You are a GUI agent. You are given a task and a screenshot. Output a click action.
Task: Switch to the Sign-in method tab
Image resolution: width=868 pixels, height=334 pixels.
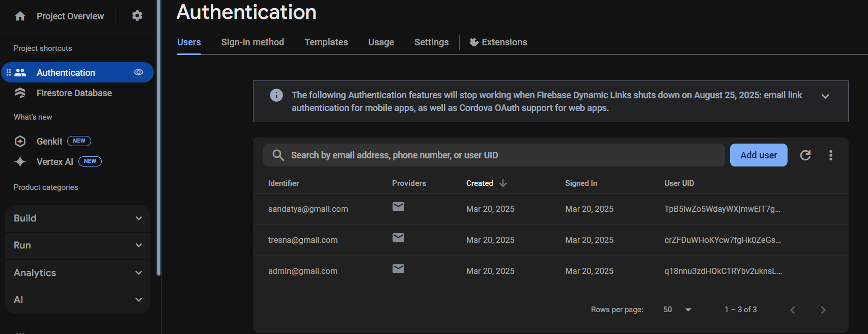click(x=253, y=42)
